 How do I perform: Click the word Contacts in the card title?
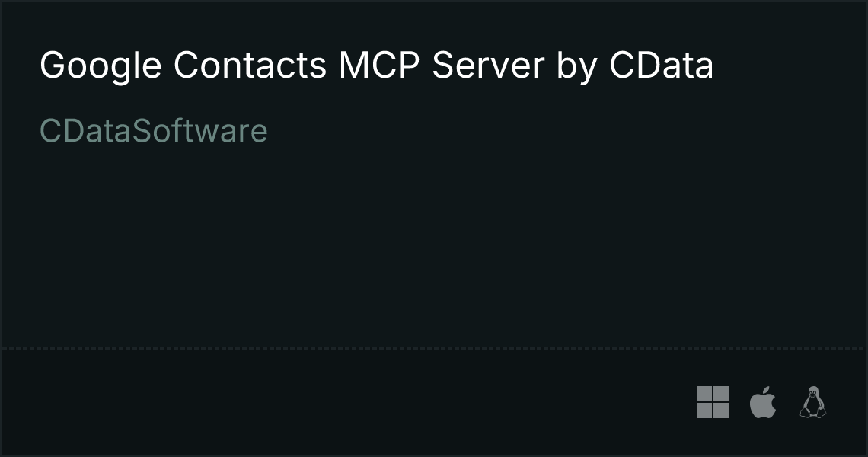point(251,65)
